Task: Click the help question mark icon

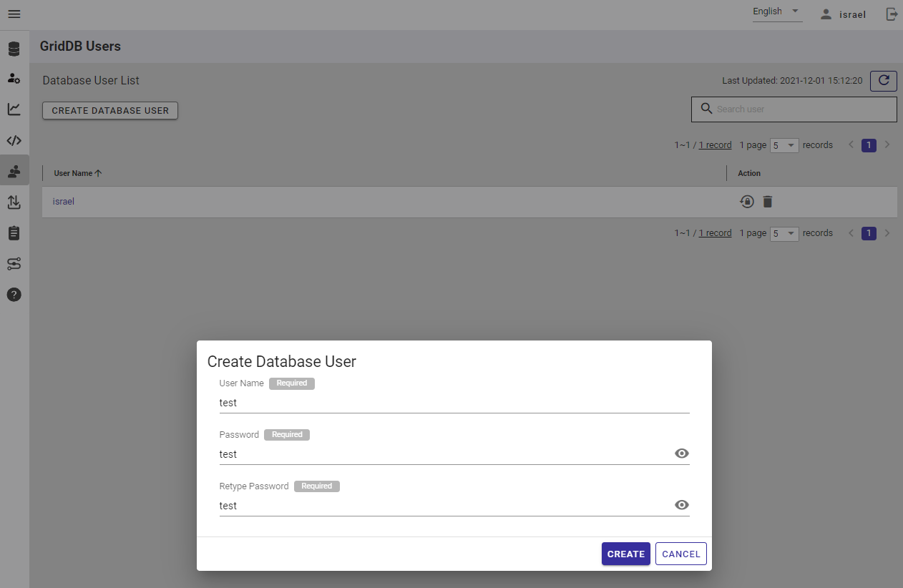Action: 14,295
